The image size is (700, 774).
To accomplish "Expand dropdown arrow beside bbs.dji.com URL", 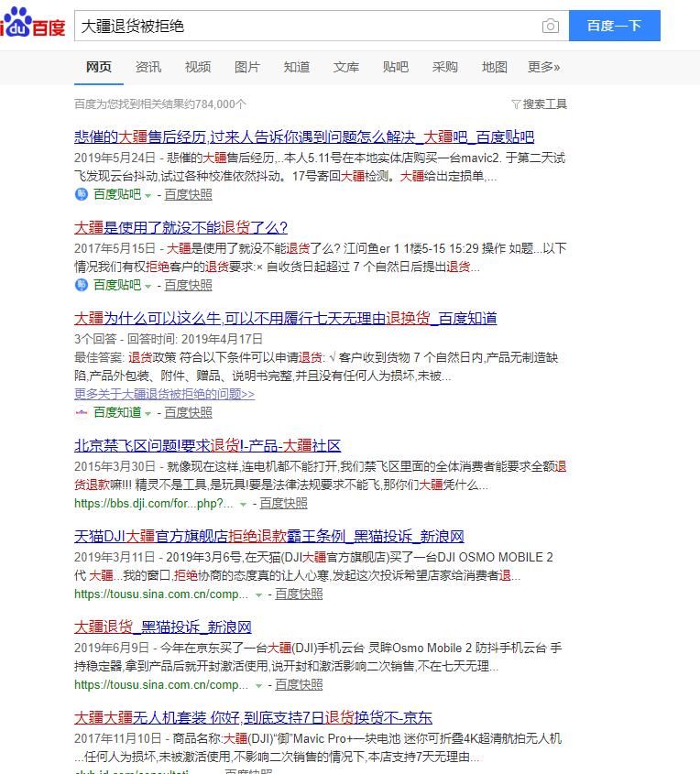I will [243, 505].
